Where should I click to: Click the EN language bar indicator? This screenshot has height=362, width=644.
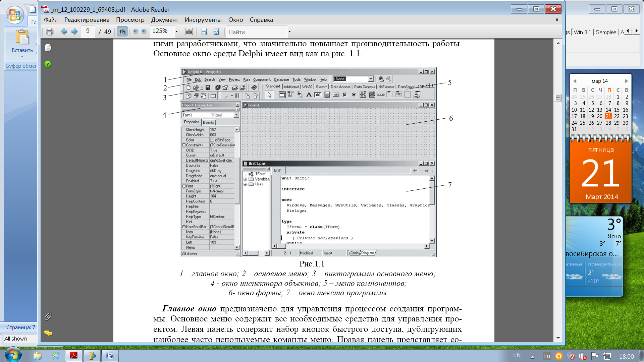[x=517, y=355]
